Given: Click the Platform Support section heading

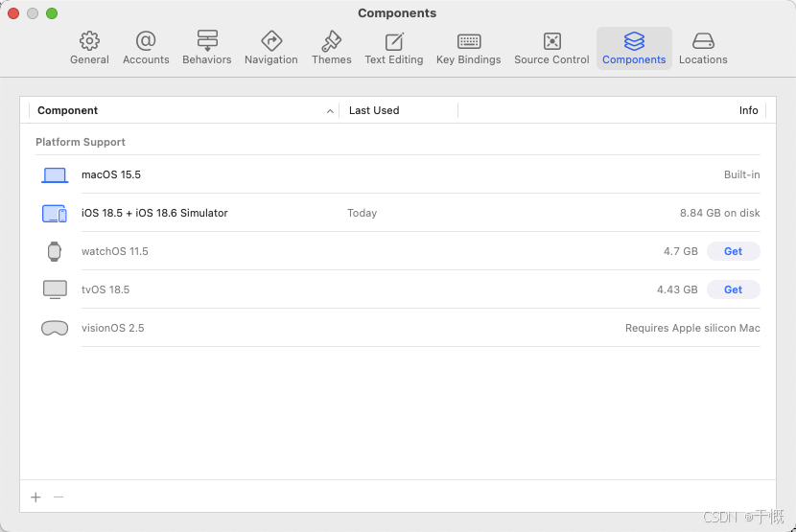Looking at the screenshot, I should (x=81, y=142).
